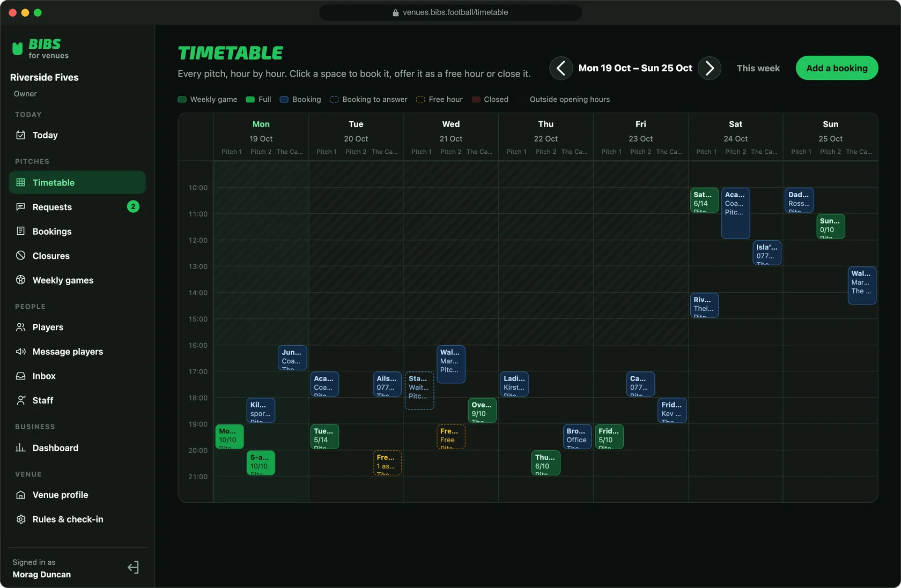Open the Bookings page

pos(77,231)
